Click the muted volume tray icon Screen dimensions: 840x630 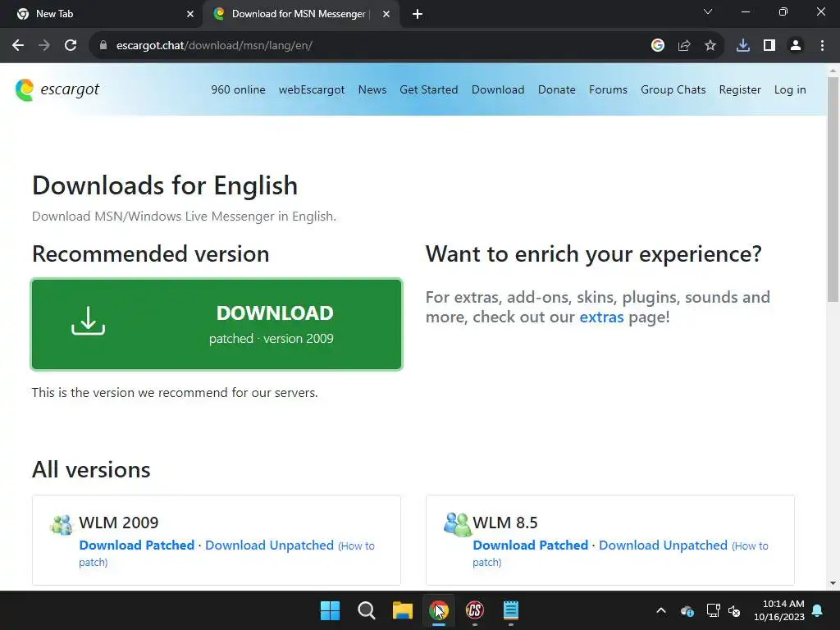pyautogui.click(x=734, y=610)
